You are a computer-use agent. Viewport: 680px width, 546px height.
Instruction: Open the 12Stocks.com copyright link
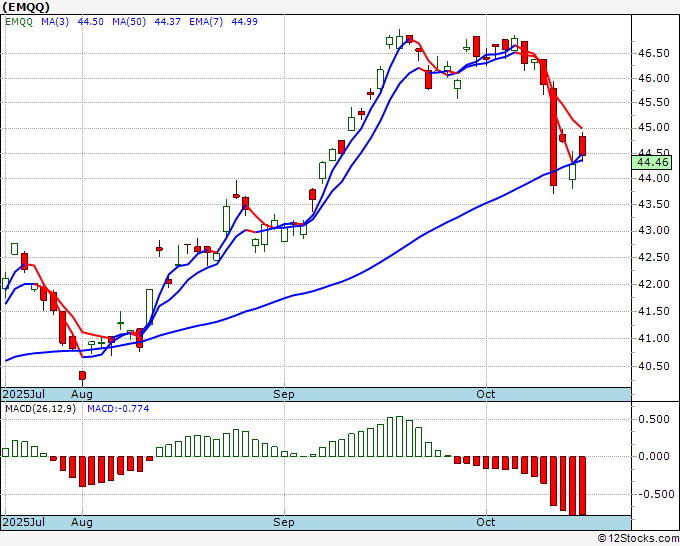coord(638,539)
